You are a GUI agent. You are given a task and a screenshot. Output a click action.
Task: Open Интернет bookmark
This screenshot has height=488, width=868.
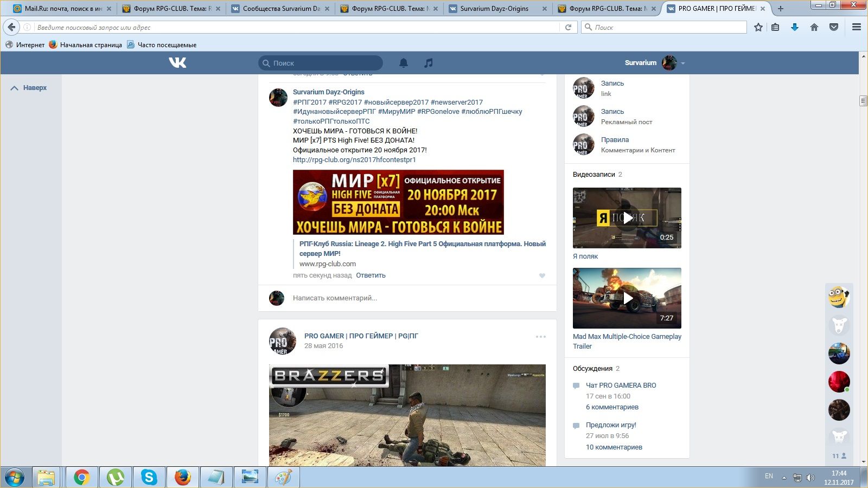[x=25, y=45]
